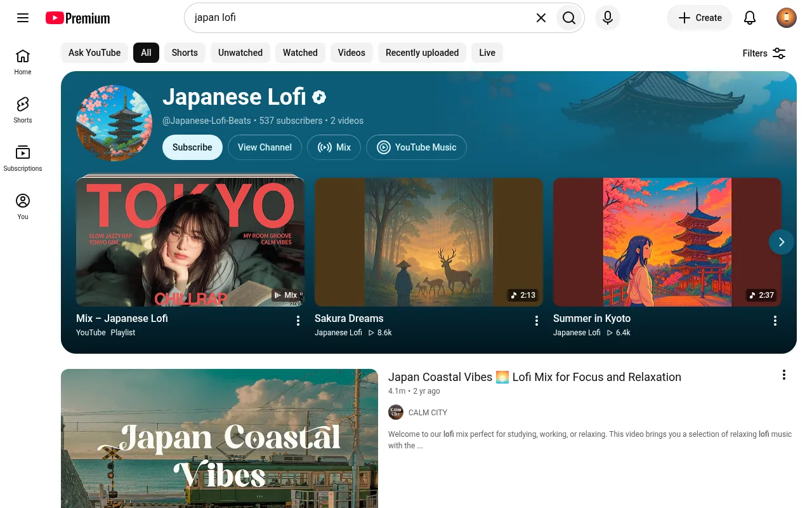Screen dimensions: 812x508
Task: Open the Japanese Lofi channel avatar
Action: tap(114, 123)
